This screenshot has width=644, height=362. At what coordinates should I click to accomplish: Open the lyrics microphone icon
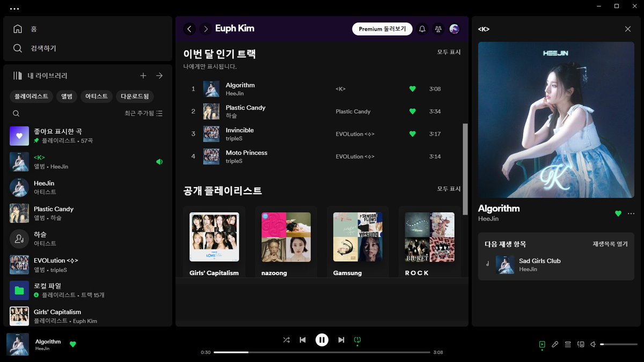pyautogui.click(x=555, y=344)
